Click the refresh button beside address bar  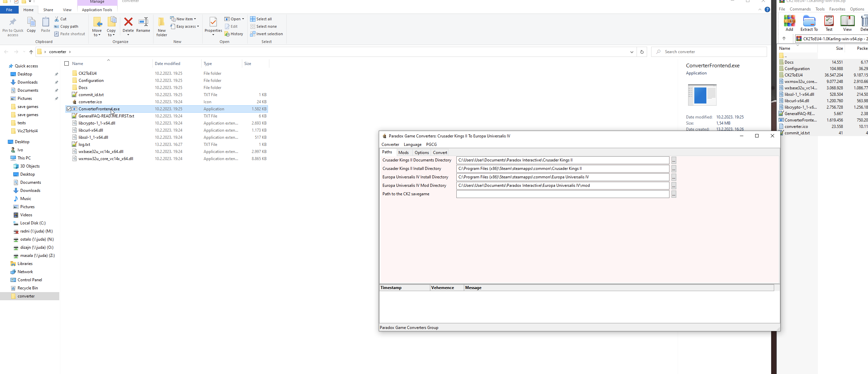[x=642, y=52]
